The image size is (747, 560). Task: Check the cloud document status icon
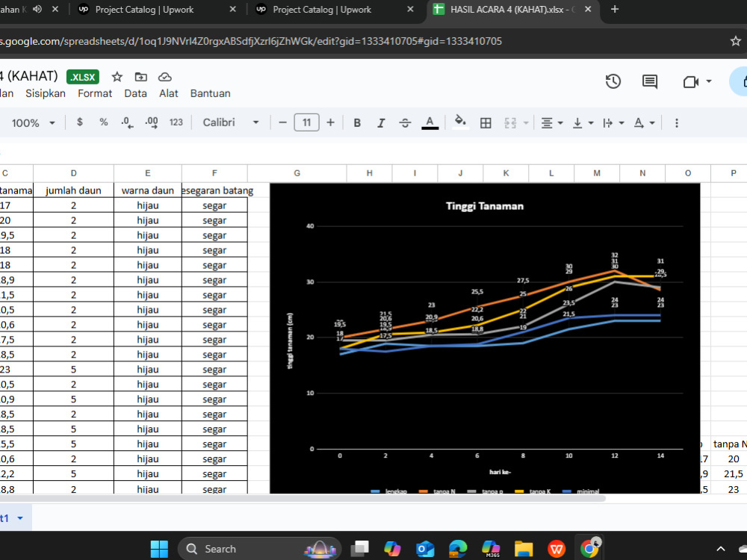(165, 77)
